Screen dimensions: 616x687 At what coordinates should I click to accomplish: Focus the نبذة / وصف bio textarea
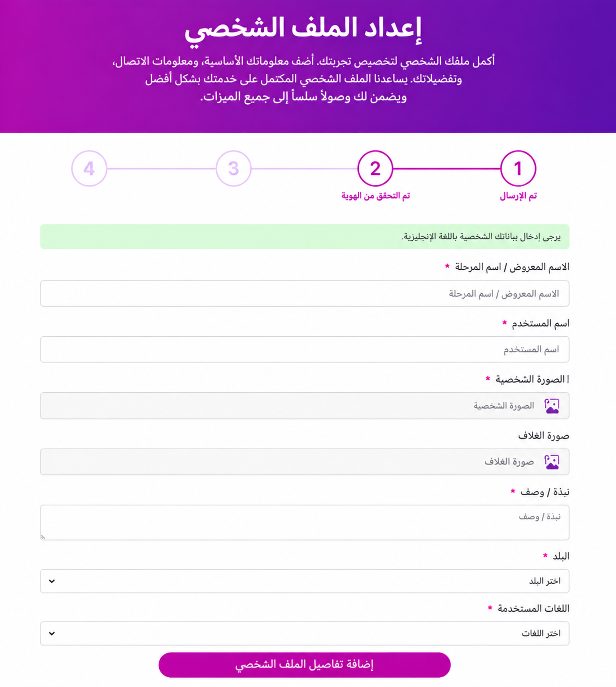coord(305,523)
